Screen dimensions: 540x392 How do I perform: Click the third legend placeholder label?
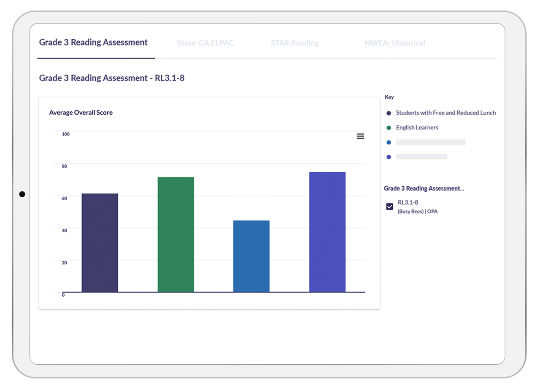[430, 142]
